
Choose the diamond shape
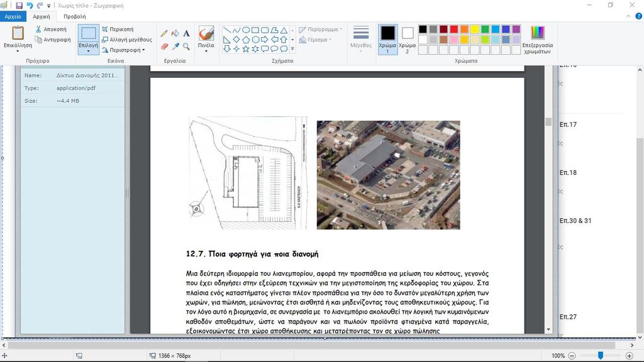tap(236, 40)
